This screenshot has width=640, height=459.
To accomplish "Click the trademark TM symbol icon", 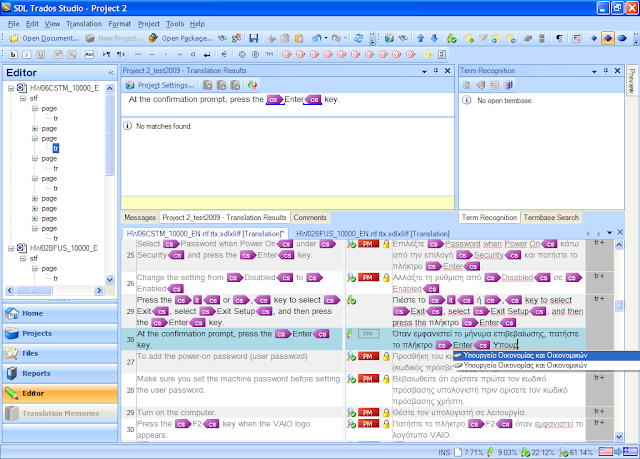I will click(269, 54).
